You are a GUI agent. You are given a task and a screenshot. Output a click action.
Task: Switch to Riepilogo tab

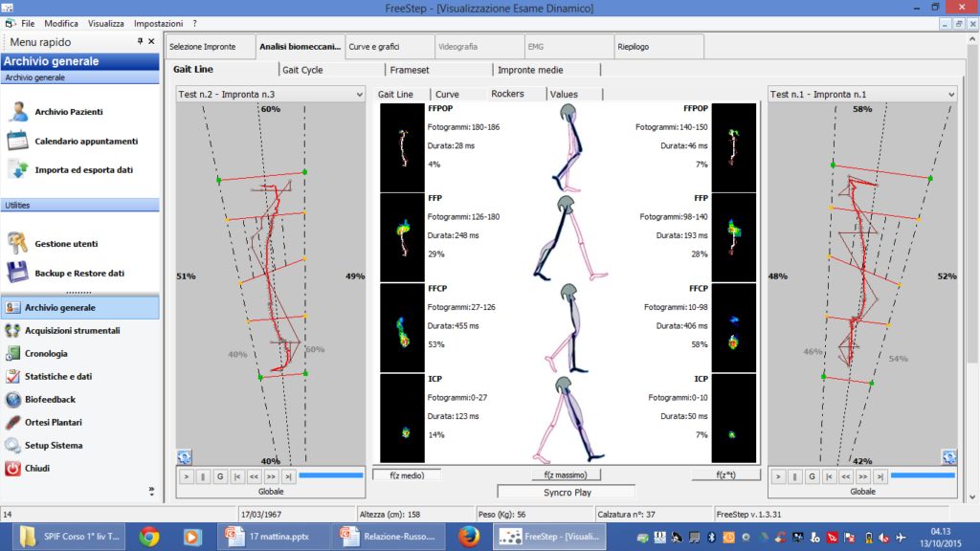(x=659, y=47)
